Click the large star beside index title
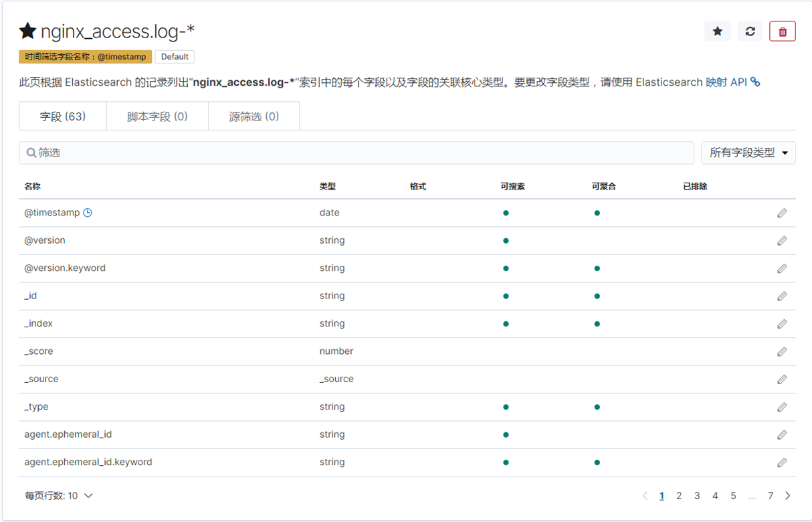The height and width of the screenshot is (522, 812). click(x=27, y=31)
